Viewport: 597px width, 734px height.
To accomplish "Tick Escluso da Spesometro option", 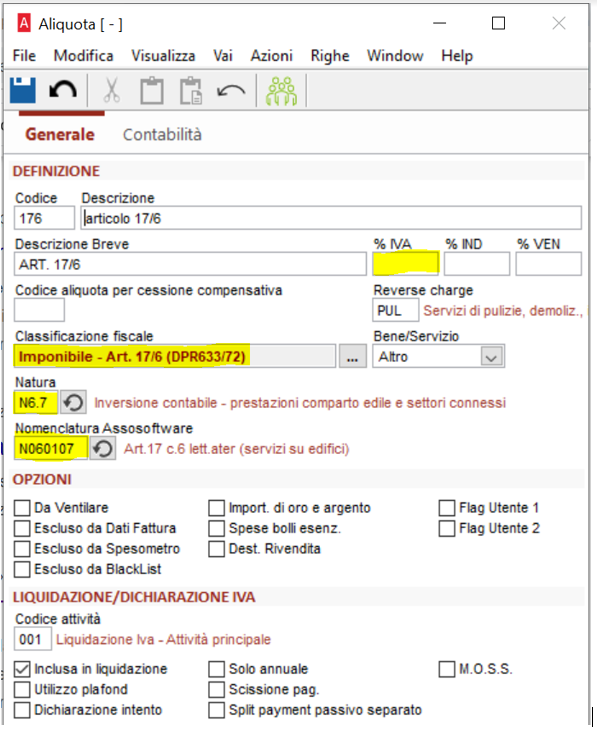I will (22, 549).
